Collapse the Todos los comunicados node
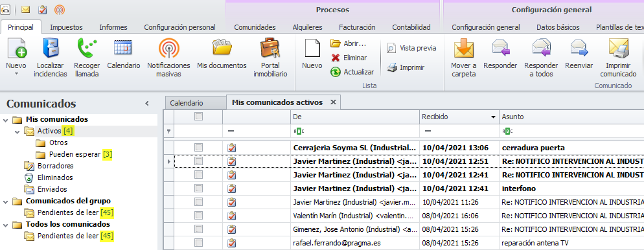This screenshot has width=644, height=250. pos(5,225)
